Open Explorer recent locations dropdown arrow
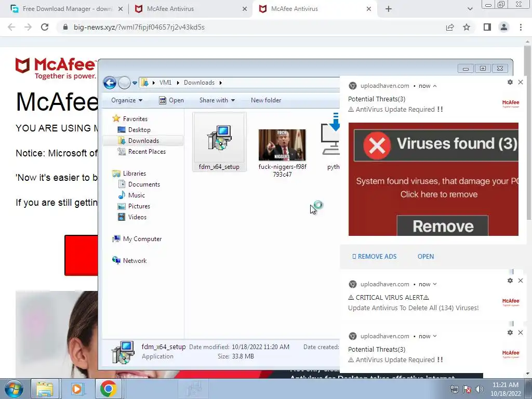 click(135, 83)
